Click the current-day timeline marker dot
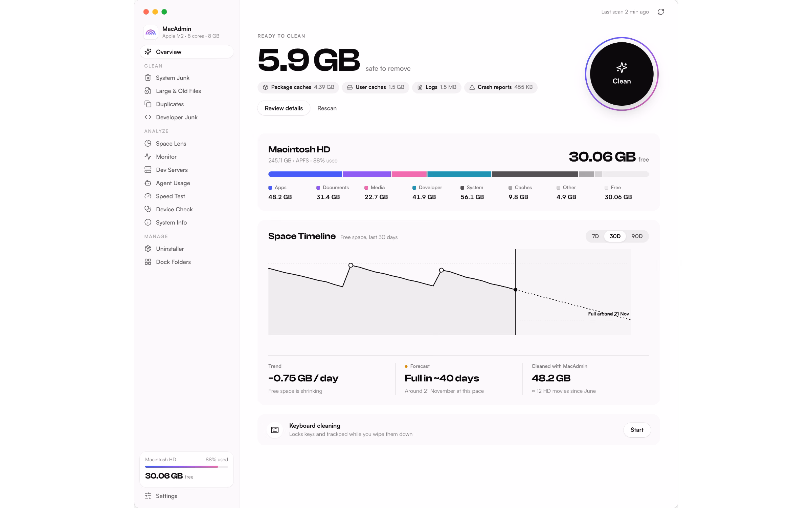Screen dimensions: 812x508 pyautogui.click(x=515, y=290)
